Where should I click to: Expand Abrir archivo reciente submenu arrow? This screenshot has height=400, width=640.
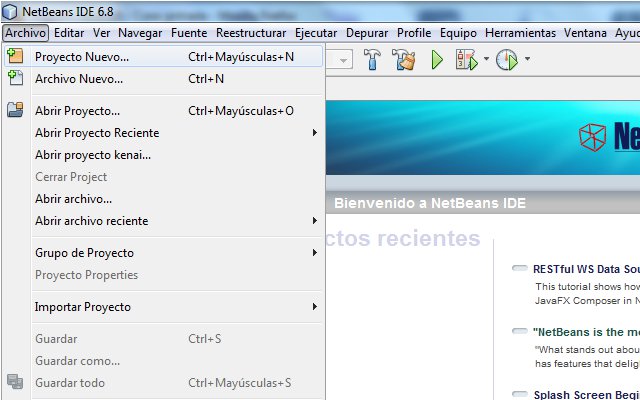(x=315, y=221)
